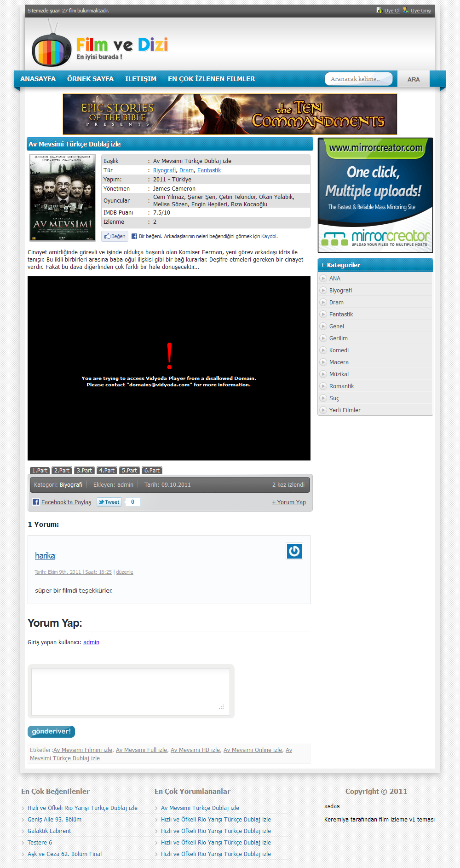Open the Galaktik Labirent link
The image size is (460, 868).
pos(49,831)
